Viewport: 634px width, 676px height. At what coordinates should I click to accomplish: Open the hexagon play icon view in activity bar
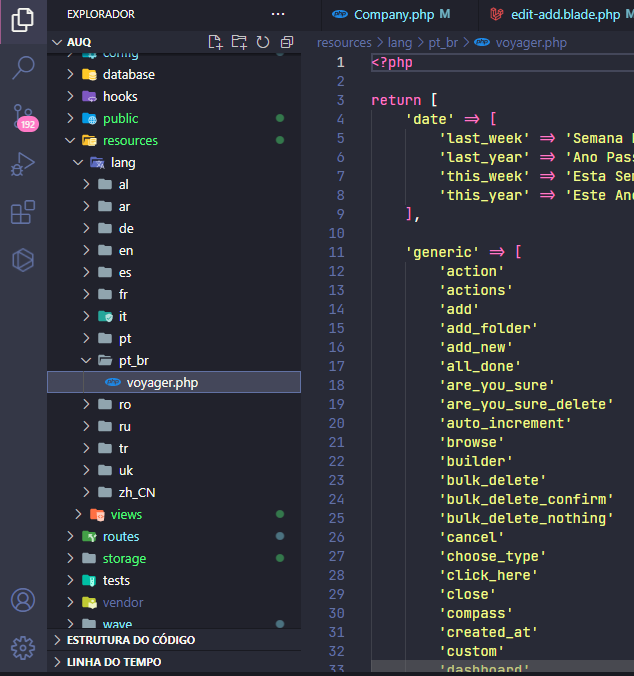[23, 260]
